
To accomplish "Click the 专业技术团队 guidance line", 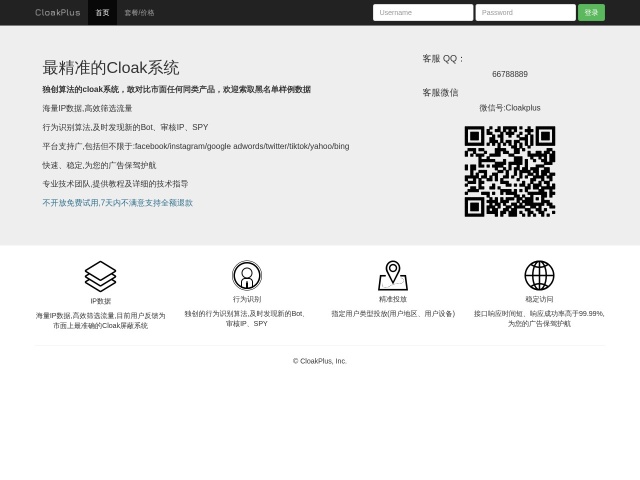I will 116,184.
